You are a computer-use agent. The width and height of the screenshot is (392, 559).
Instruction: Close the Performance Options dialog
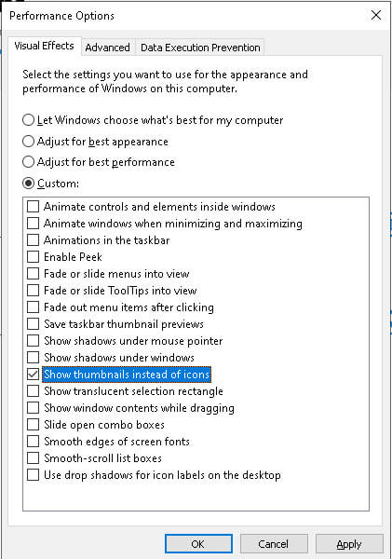376,15
